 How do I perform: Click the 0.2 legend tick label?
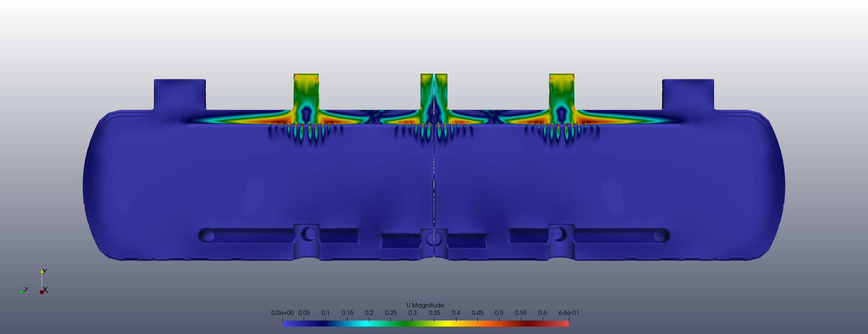click(369, 313)
